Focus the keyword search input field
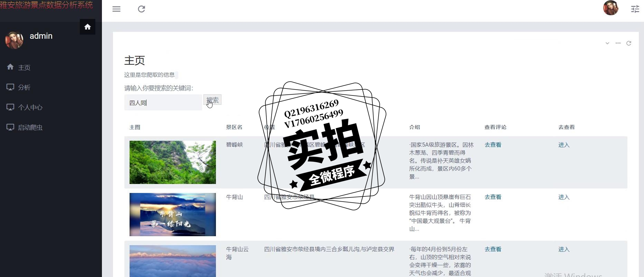This screenshot has height=277, width=644. (x=163, y=103)
